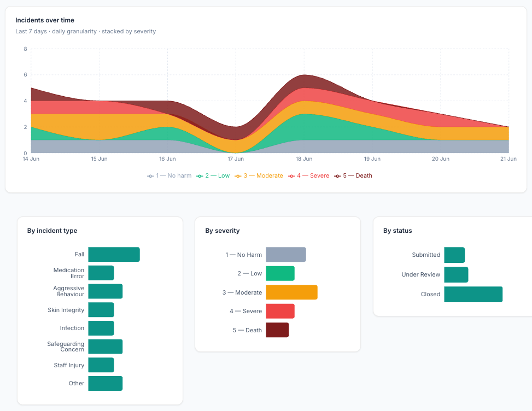The image size is (532, 411).
Task: Click the '21 Jun' axis label
Action: point(508,158)
